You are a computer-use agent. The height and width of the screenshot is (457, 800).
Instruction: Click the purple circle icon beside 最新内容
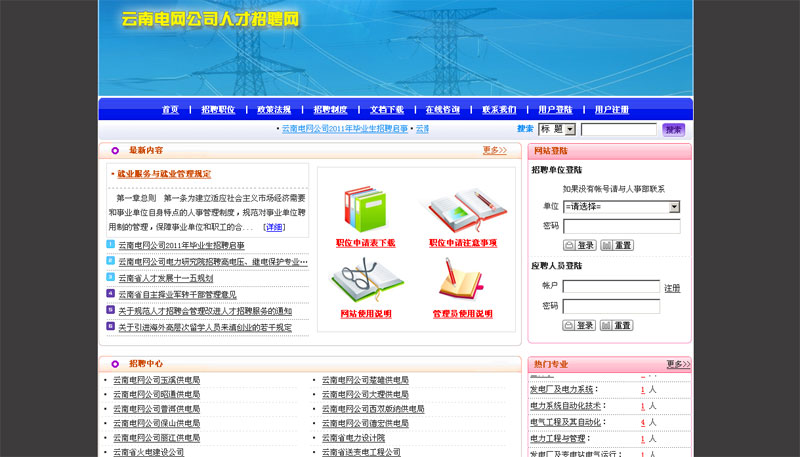115,151
